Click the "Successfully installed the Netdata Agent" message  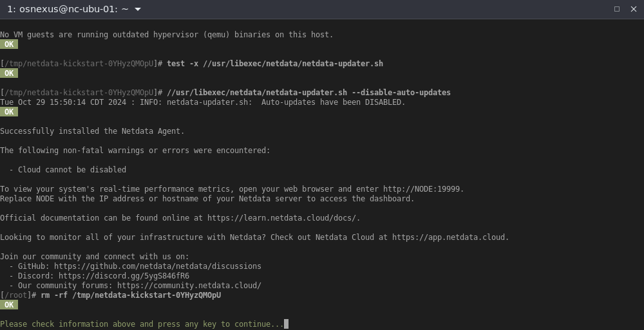(x=92, y=131)
